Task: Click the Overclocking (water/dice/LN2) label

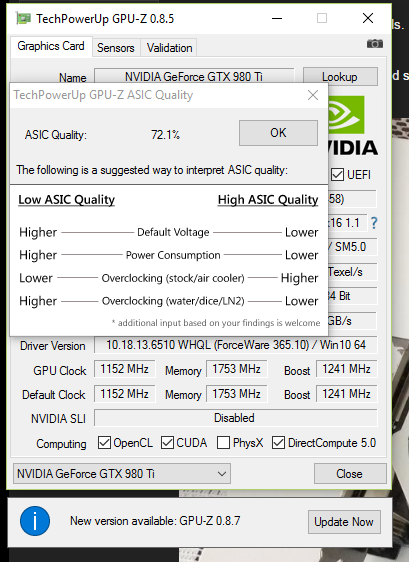Action: pos(173,301)
